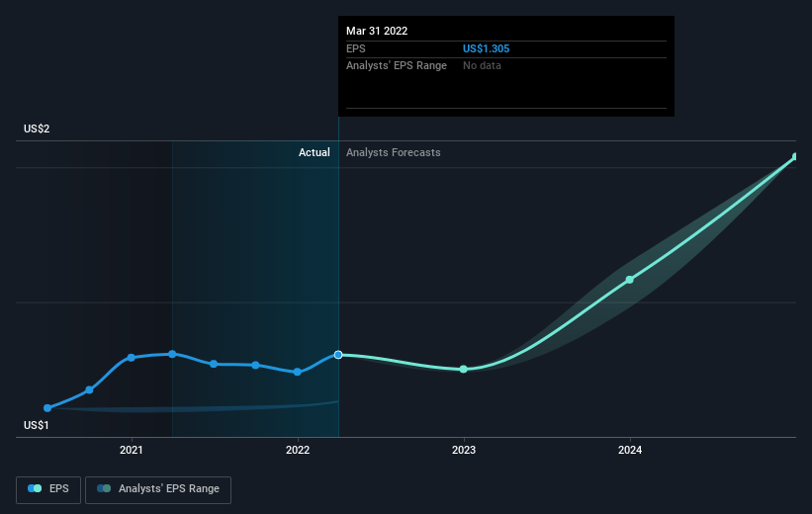The height and width of the screenshot is (514, 812).
Task: Click the Mar 31 2022 tooltip date
Action: pyautogui.click(x=377, y=31)
